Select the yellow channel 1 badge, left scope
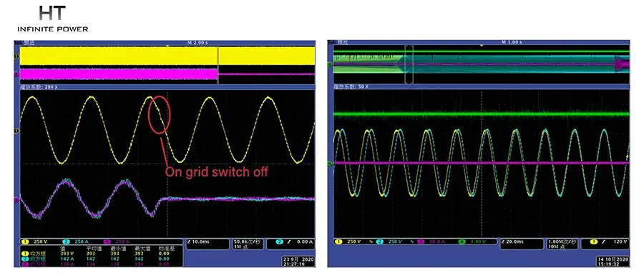This screenshot has height=278, width=644. [26, 242]
